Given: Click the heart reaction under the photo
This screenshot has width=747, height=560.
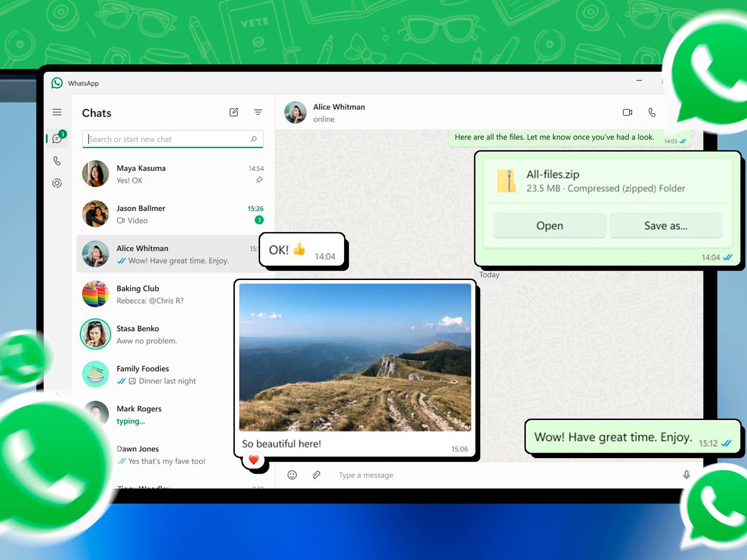Looking at the screenshot, I should click(x=254, y=460).
